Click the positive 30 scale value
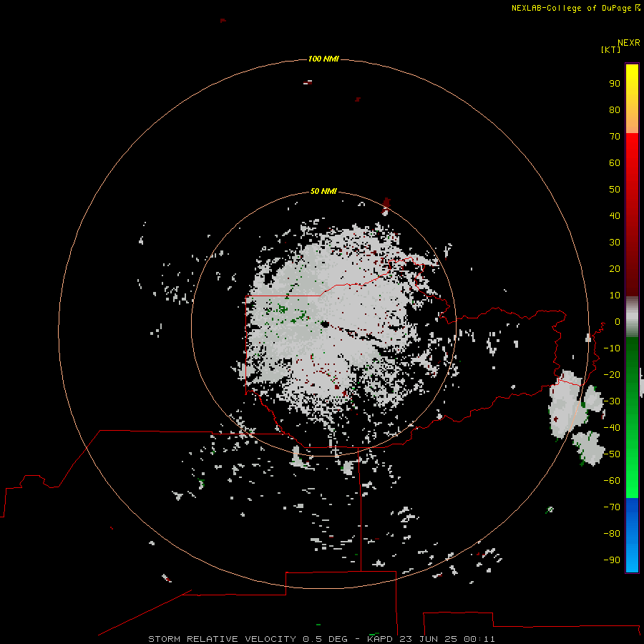Viewport: 644px width, 644px height. click(615, 243)
